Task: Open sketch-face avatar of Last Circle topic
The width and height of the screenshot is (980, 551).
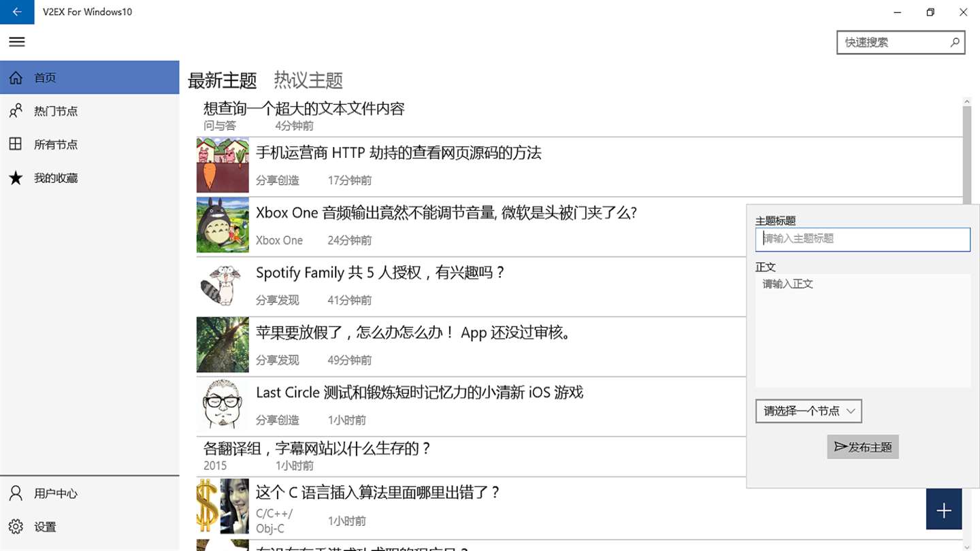Action: [223, 405]
